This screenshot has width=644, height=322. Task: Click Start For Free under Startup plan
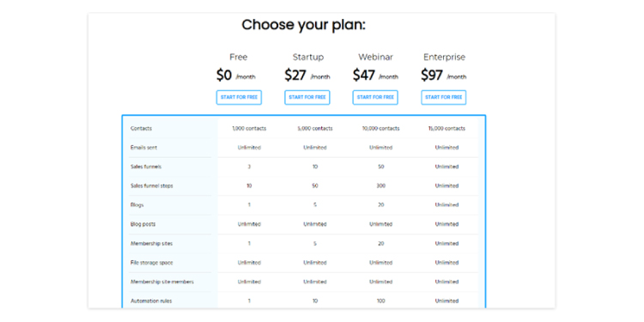(x=307, y=97)
